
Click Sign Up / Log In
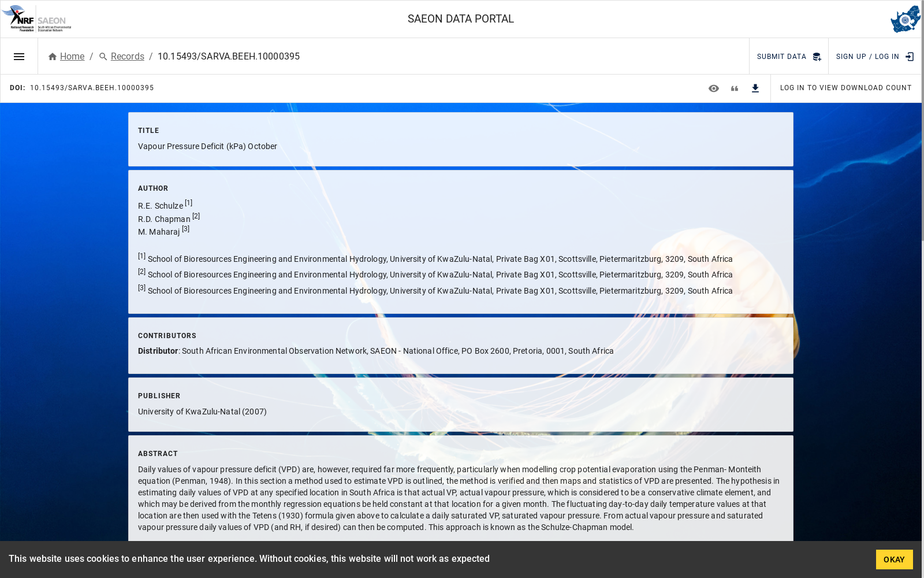(x=875, y=57)
